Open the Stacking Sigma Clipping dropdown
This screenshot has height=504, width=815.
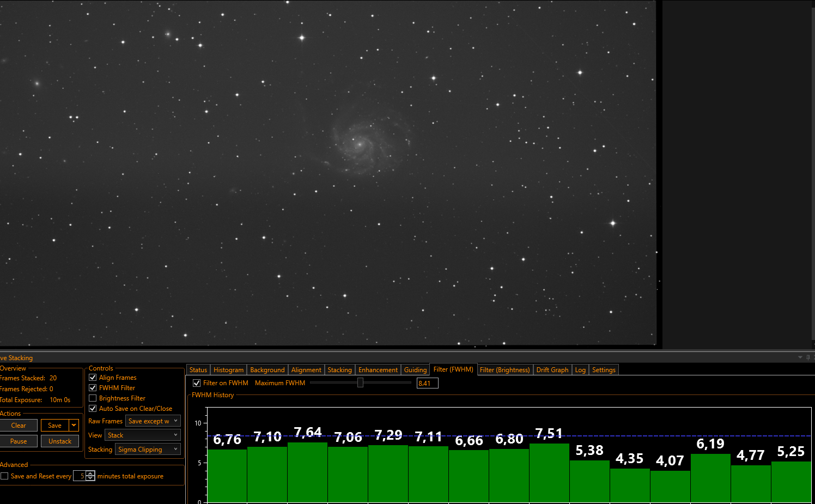pos(148,450)
